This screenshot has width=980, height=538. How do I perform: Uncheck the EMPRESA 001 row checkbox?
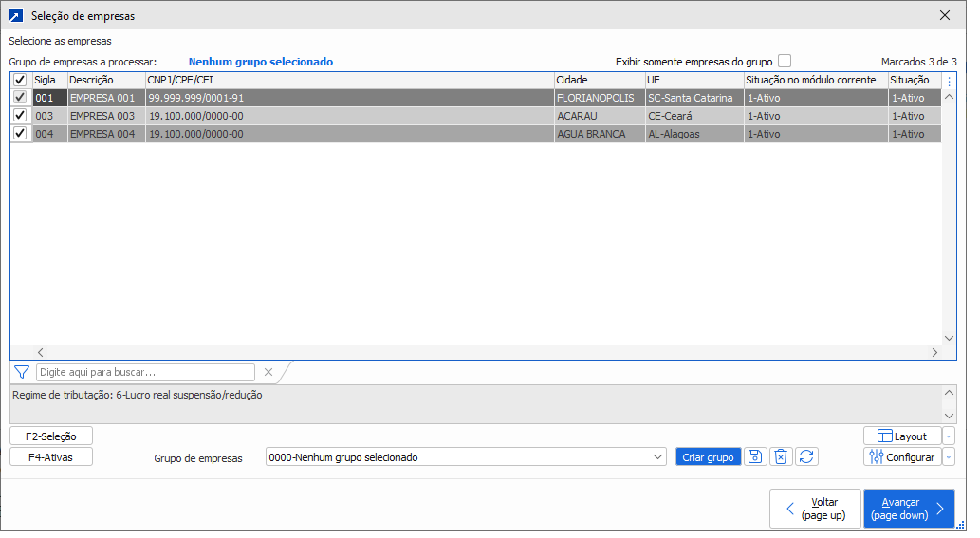(x=21, y=98)
